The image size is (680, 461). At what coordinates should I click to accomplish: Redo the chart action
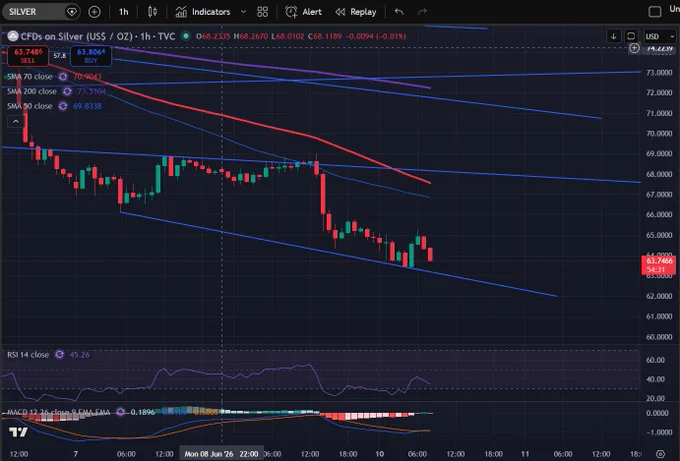422,12
